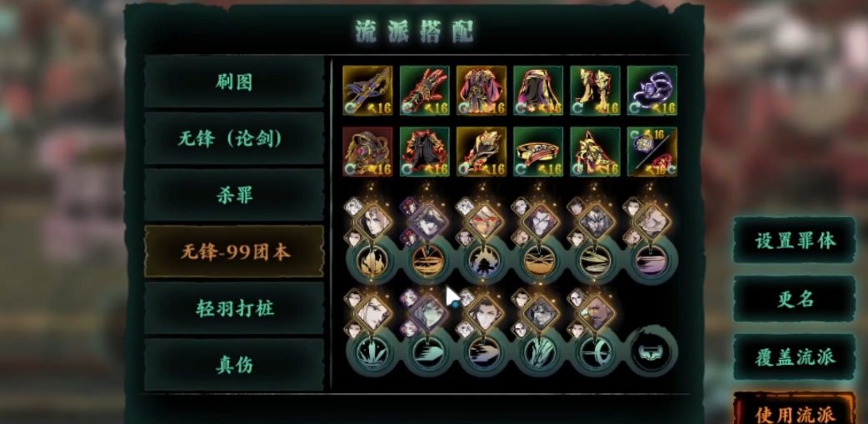
Task: Click the teal crescent skill circle
Action: pyautogui.click(x=596, y=352)
